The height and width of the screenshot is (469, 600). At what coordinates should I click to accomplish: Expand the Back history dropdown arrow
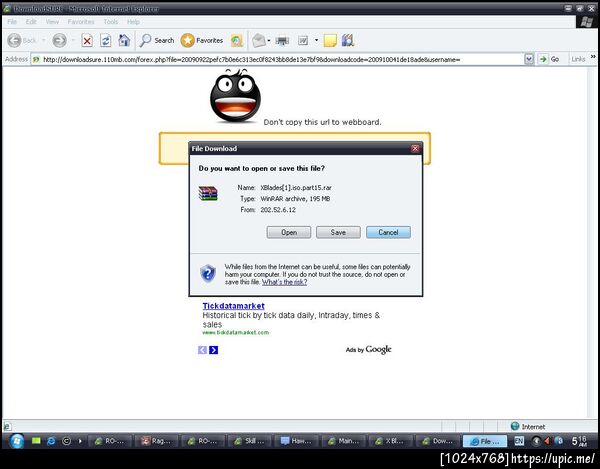(43, 40)
